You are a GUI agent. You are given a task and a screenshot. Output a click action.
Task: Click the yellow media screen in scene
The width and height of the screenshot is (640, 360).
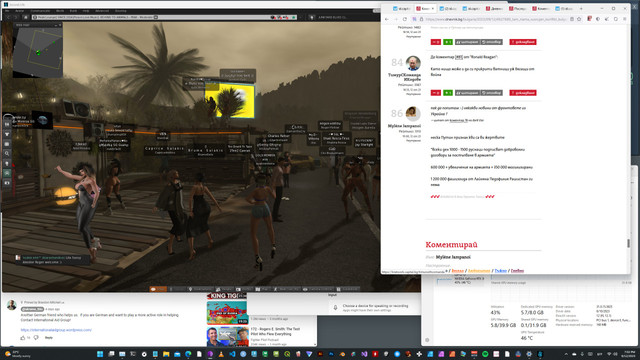(x=230, y=101)
